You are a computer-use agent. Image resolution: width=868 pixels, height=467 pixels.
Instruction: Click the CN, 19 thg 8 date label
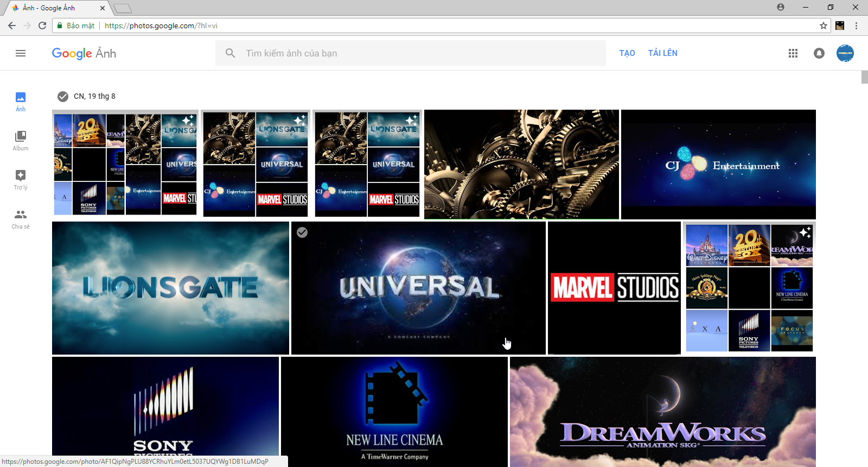click(x=95, y=96)
